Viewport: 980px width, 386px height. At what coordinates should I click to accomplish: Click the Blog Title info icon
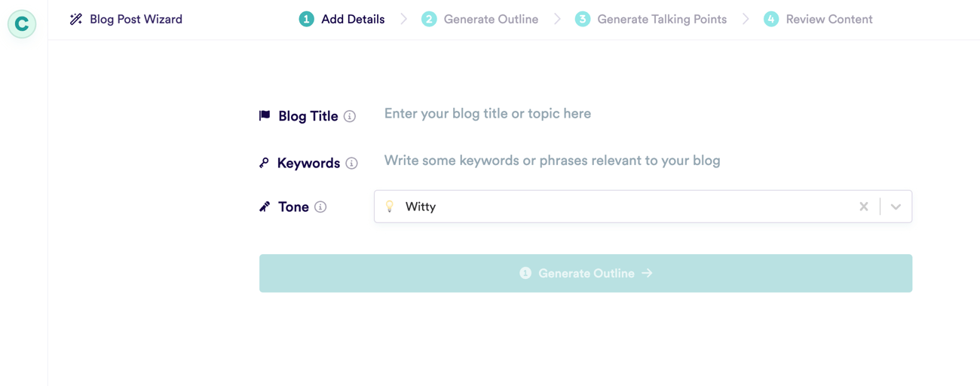[350, 116]
